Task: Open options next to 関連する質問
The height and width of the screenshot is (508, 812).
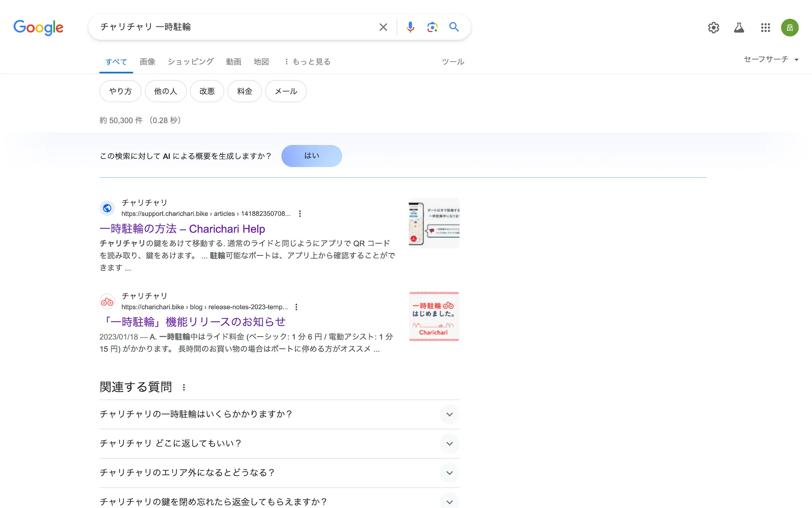Action: click(x=184, y=387)
